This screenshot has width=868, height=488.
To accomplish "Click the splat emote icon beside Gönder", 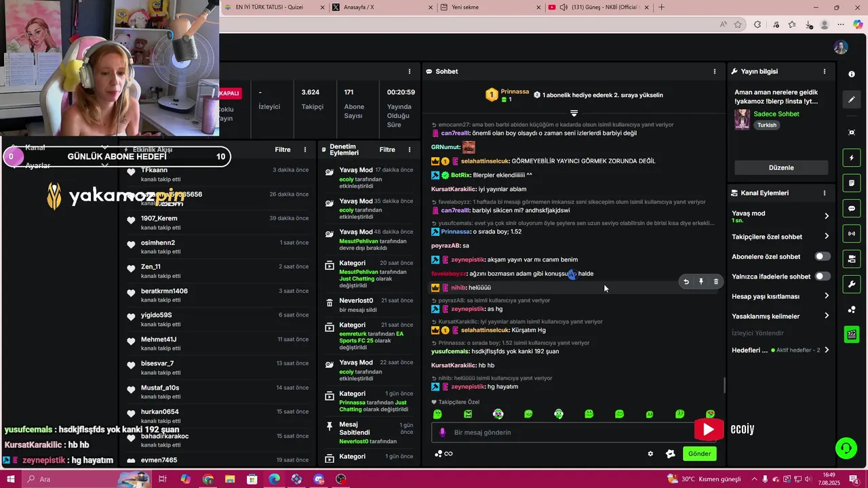I will point(671,454).
